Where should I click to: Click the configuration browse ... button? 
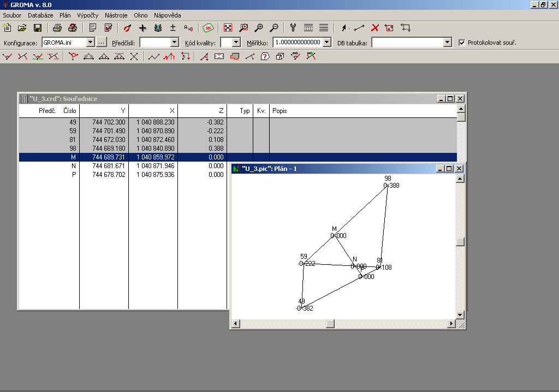tap(101, 43)
